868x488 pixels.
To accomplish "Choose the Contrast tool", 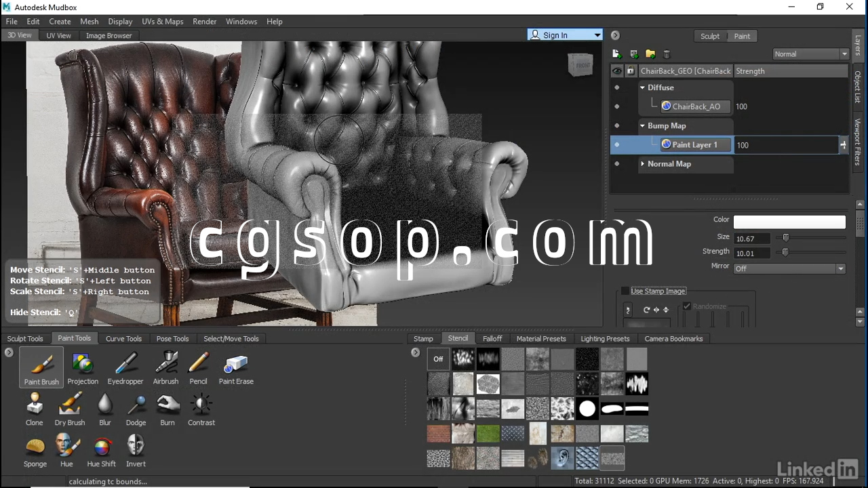I will 201,409.
